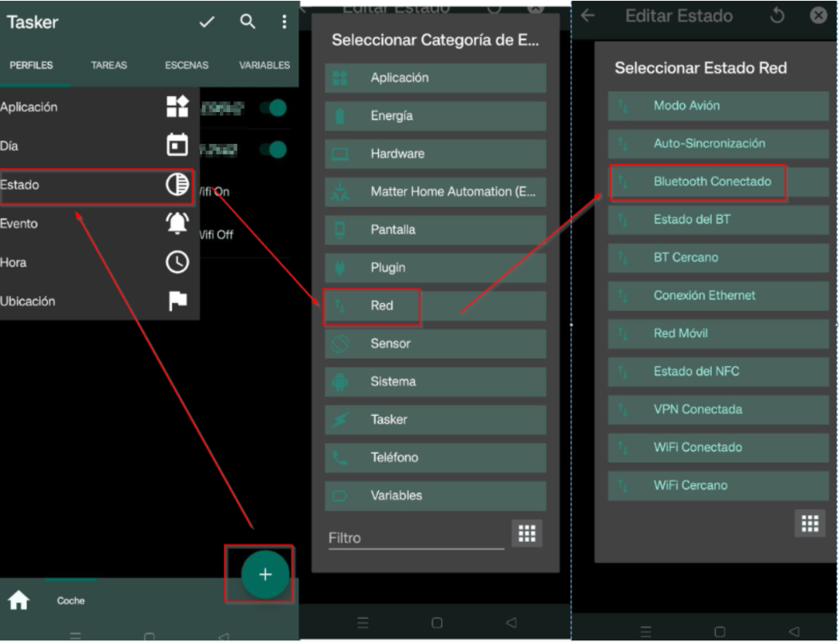This screenshot has height=642, width=840.
Task: Click the Estado half-circle icon
Action: tap(177, 184)
